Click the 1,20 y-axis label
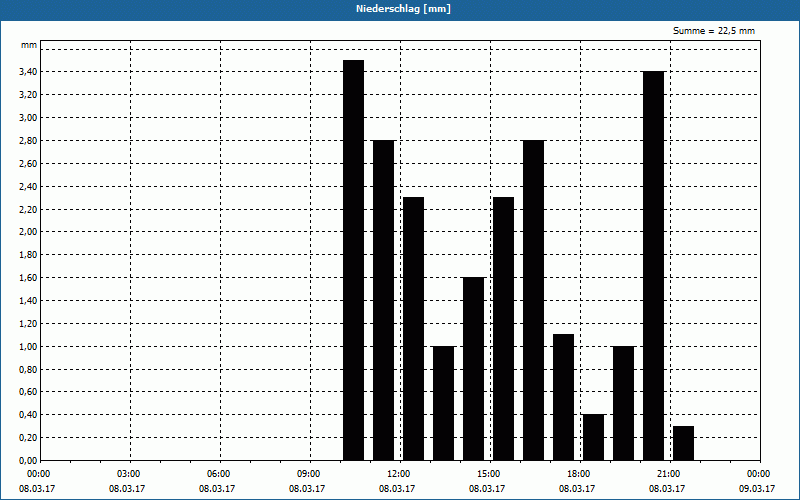The image size is (800, 500). pos(28,324)
